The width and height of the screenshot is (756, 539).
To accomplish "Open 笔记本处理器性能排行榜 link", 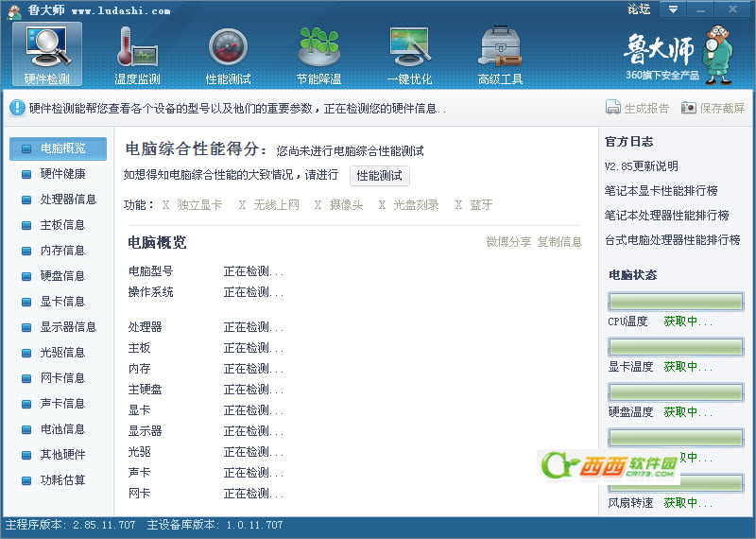I will click(667, 216).
